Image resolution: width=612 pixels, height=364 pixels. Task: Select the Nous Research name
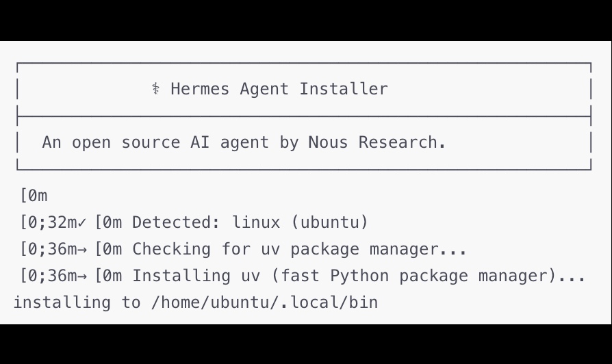[377, 142]
